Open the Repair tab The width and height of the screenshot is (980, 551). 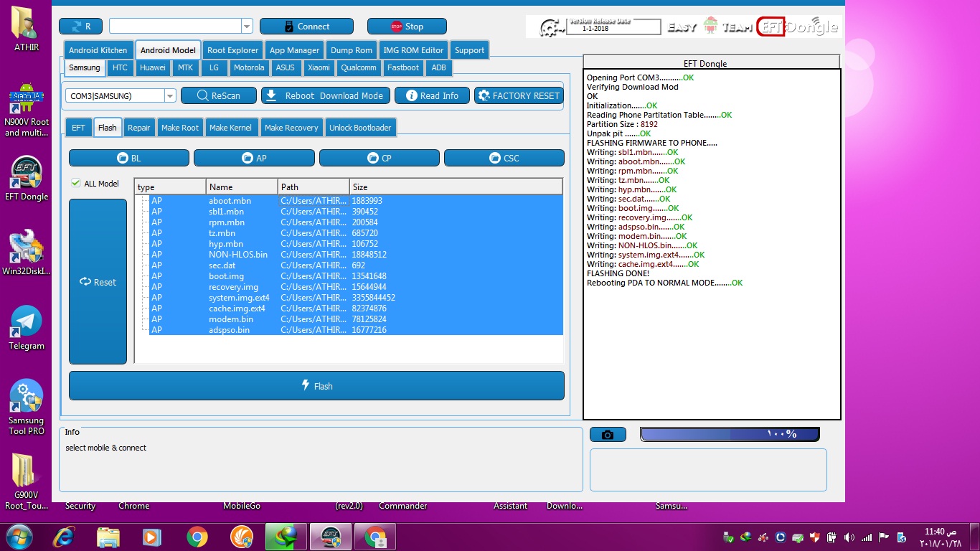(x=139, y=128)
